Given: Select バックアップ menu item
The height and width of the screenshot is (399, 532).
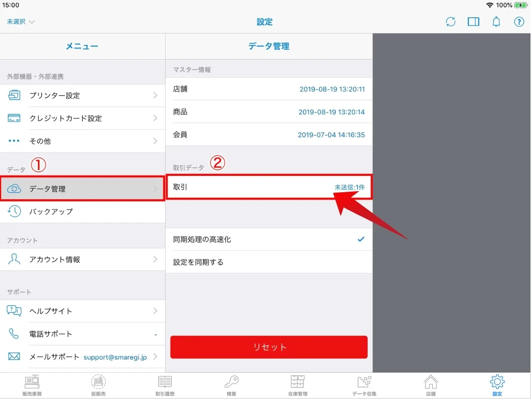Looking at the screenshot, I should (82, 212).
